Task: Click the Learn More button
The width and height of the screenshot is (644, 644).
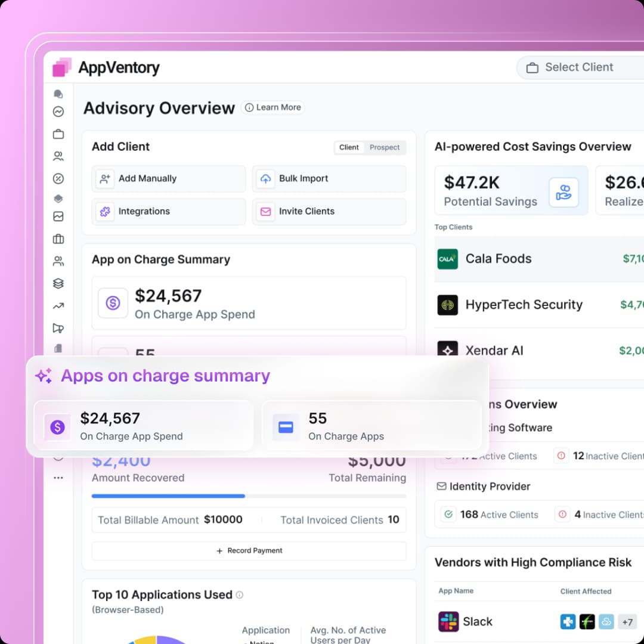Action: [x=273, y=107]
